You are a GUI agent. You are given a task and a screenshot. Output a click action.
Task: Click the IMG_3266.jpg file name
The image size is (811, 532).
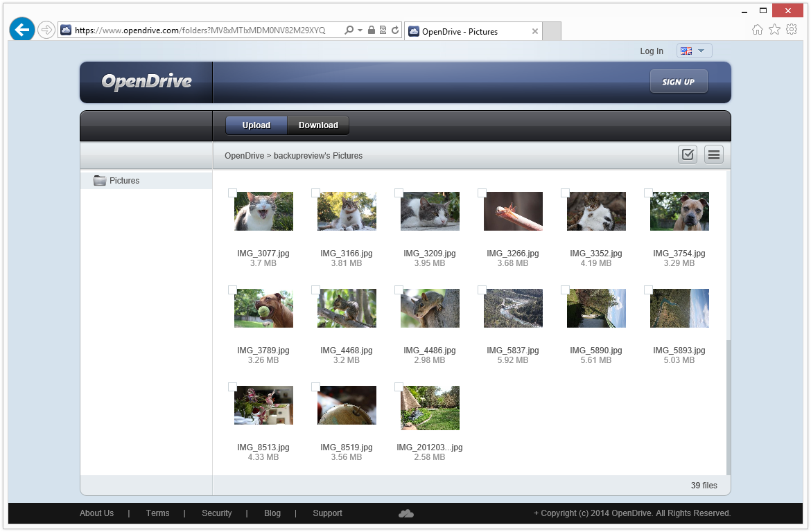512,254
